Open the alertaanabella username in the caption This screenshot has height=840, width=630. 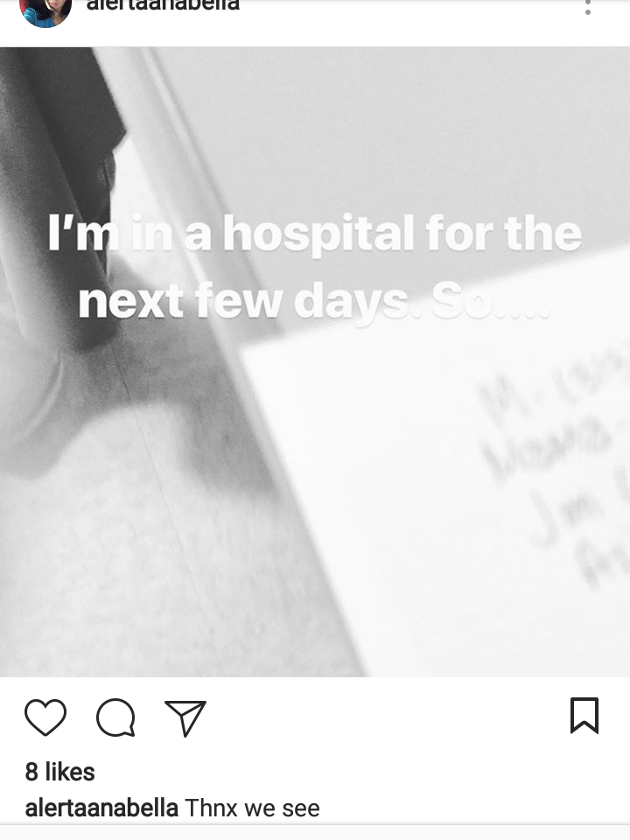101,808
